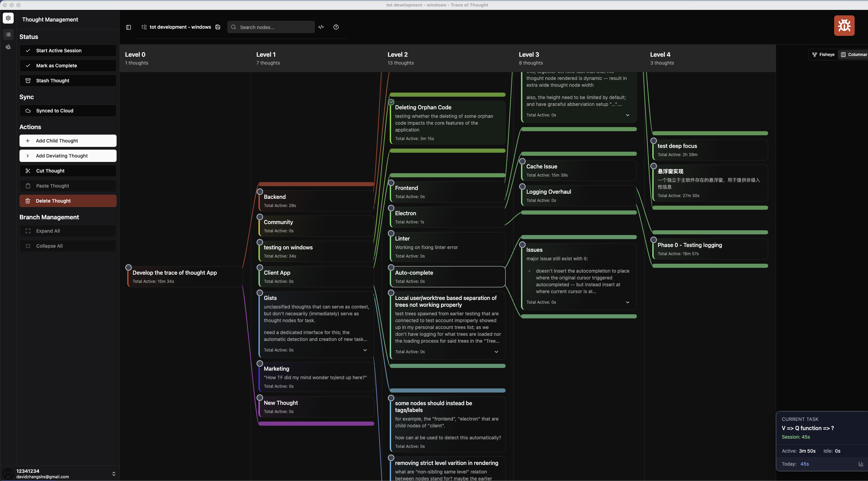Select the Auto-complete thought node
This screenshot has width=868, height=481.
[x=448, y=277]
